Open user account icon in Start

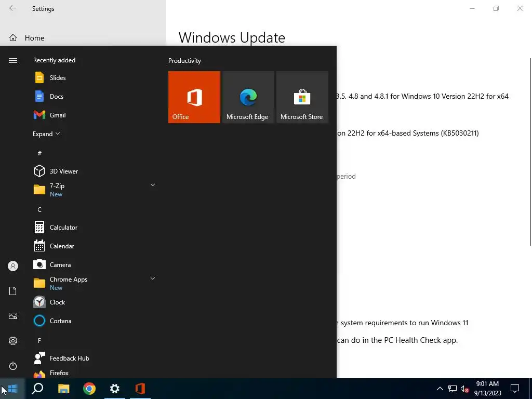pos(13,266)
